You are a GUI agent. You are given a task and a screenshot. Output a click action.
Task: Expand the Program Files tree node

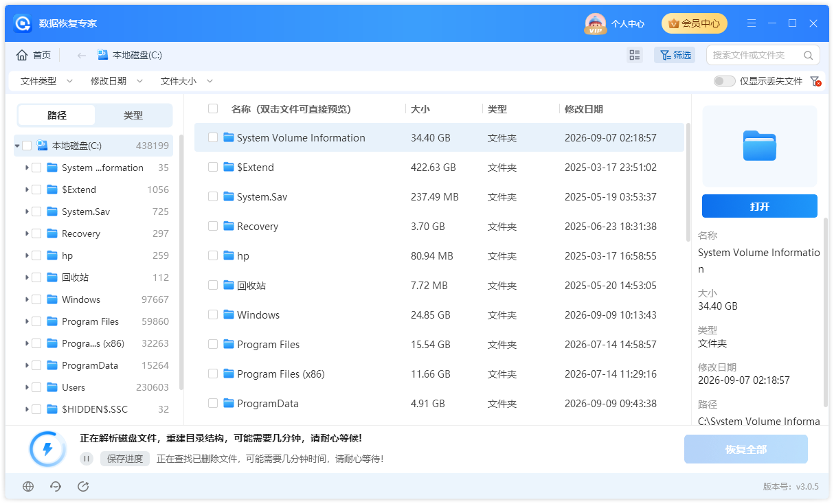click(x=27, y=321)
